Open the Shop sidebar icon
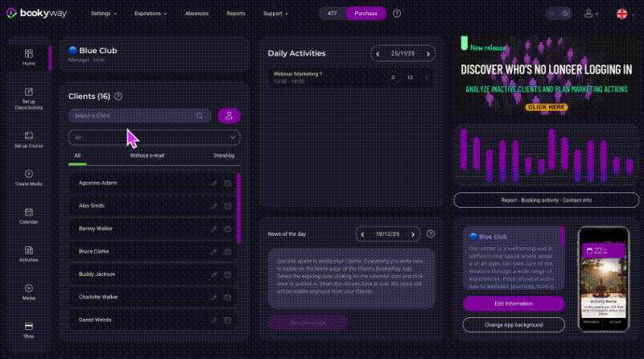644x359 pixels. [x=29, y=329]
